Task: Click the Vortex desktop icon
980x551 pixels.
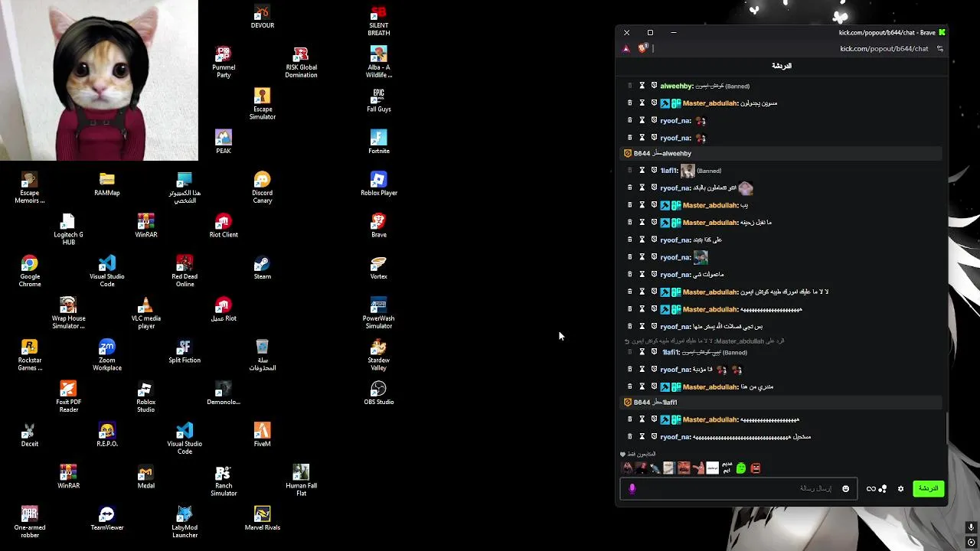Action: pyautogui.click(x=378, y=268)
